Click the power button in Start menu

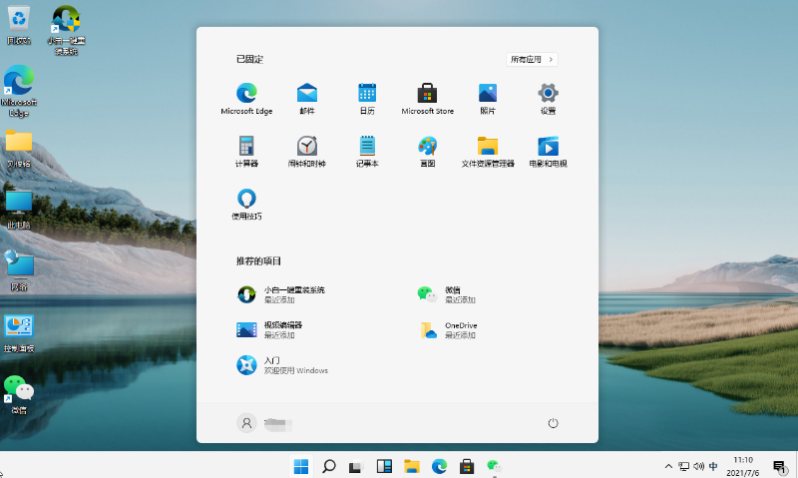coord(553,423)
